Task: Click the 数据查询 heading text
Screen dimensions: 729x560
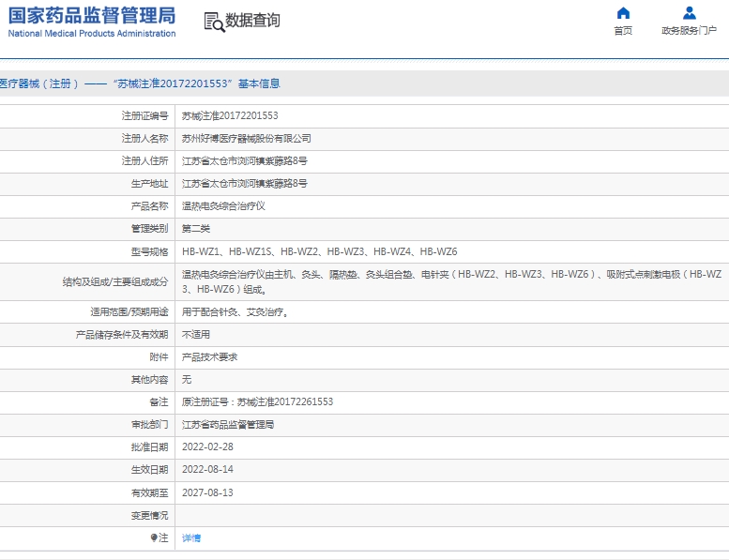Action: click(252, 20)
